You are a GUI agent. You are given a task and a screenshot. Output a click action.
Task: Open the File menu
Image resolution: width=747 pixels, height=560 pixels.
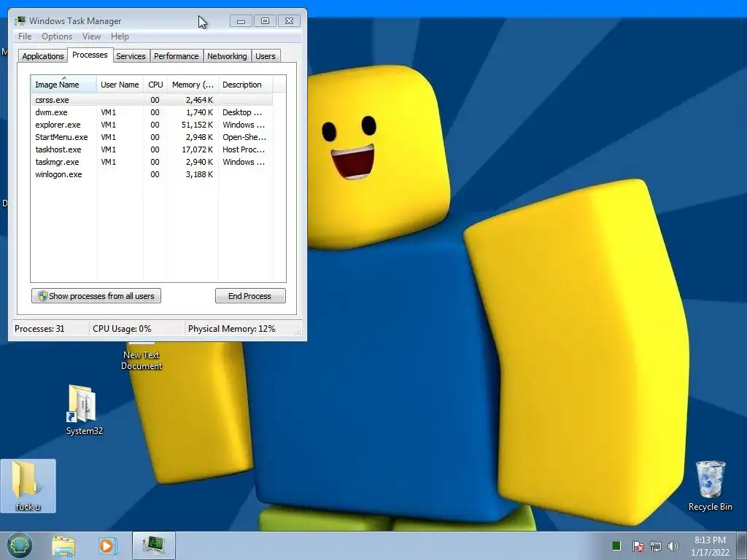(25, 36)
